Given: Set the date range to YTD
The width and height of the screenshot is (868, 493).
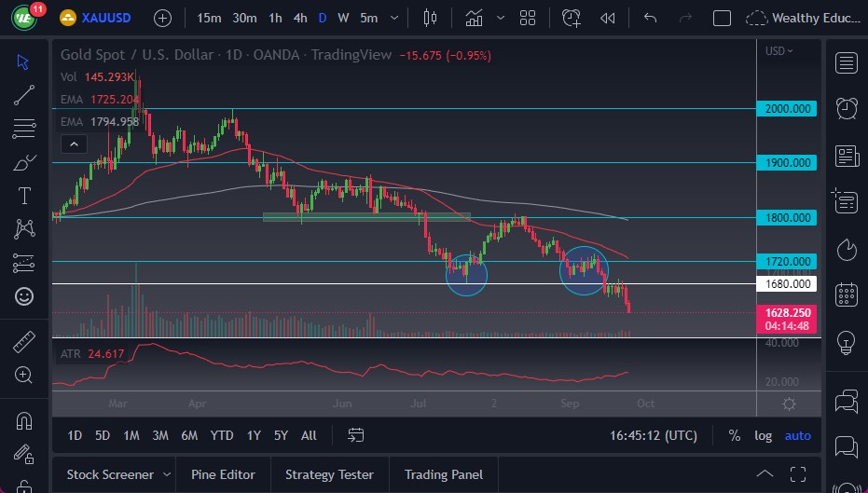Looking at the screenshot, I should coord(222,435).
